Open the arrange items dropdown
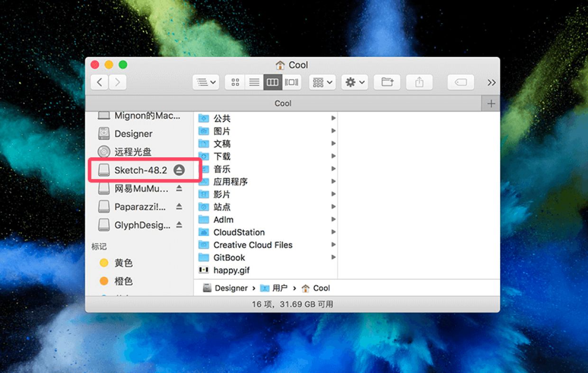The image size is (588, 373). point(322,82)
